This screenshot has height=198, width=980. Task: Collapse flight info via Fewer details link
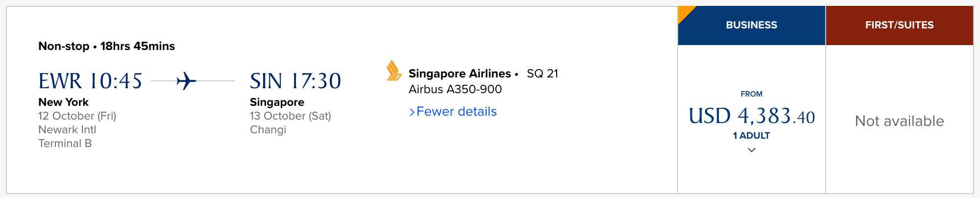click(456, 112)
